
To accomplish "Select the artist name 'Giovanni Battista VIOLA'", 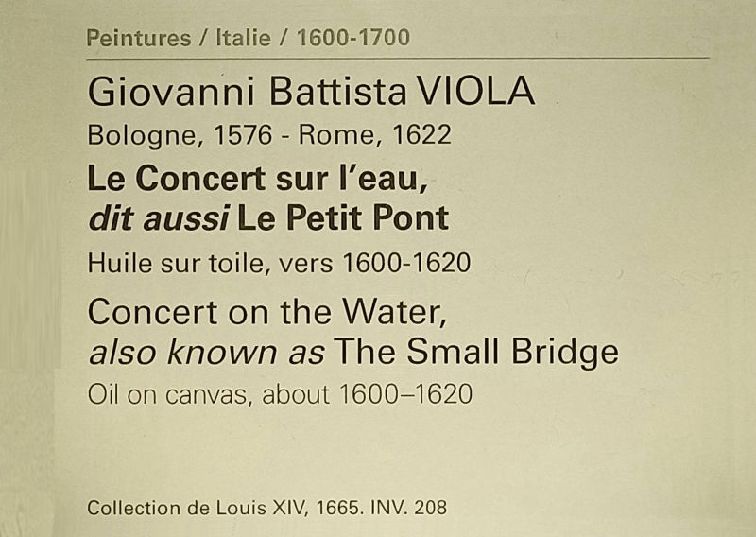I will [x=312, y=91].
